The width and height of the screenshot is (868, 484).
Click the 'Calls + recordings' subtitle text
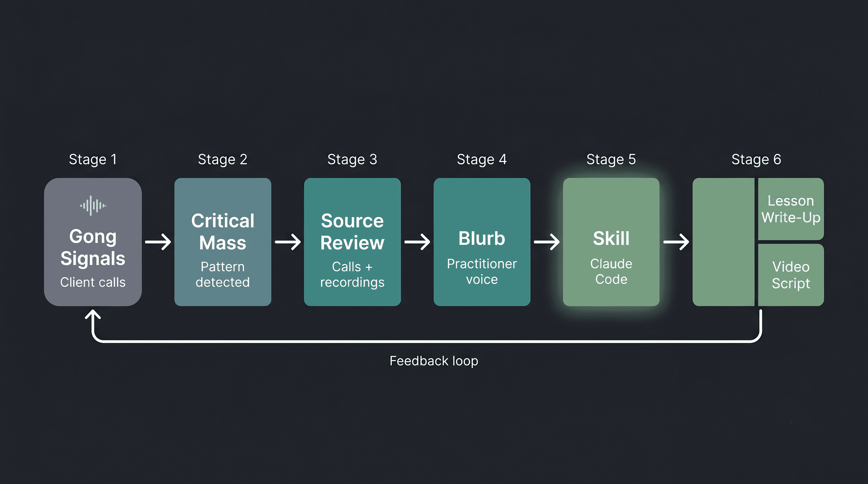click(x=352, y=274)
